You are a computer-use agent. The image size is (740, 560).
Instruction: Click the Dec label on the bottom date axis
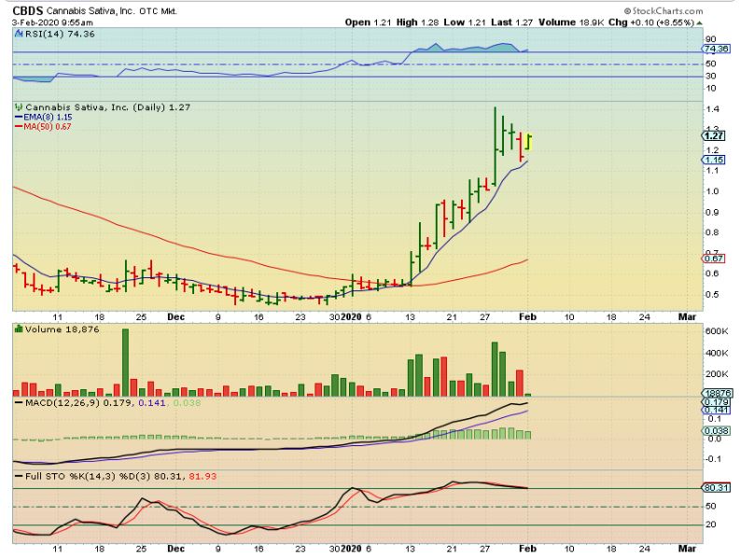point(175,548)
